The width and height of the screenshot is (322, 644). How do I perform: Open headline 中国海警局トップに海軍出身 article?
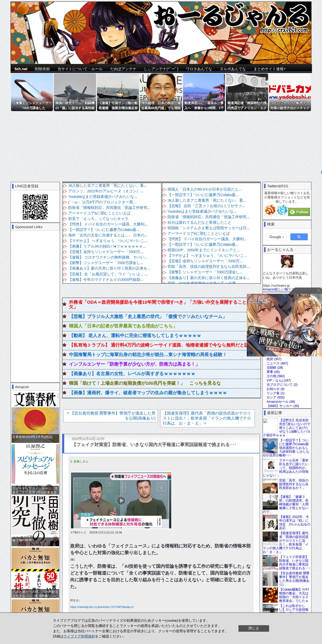[x=148, y=355]
